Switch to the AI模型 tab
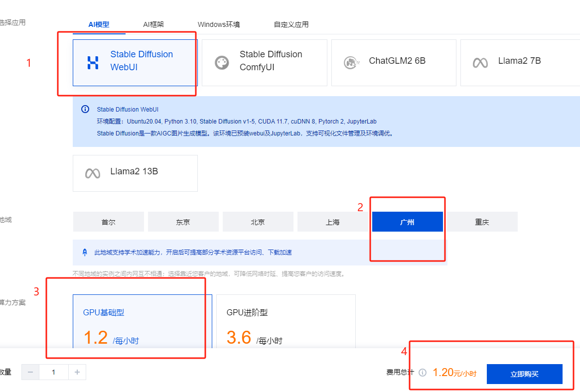 coord(99,24)
